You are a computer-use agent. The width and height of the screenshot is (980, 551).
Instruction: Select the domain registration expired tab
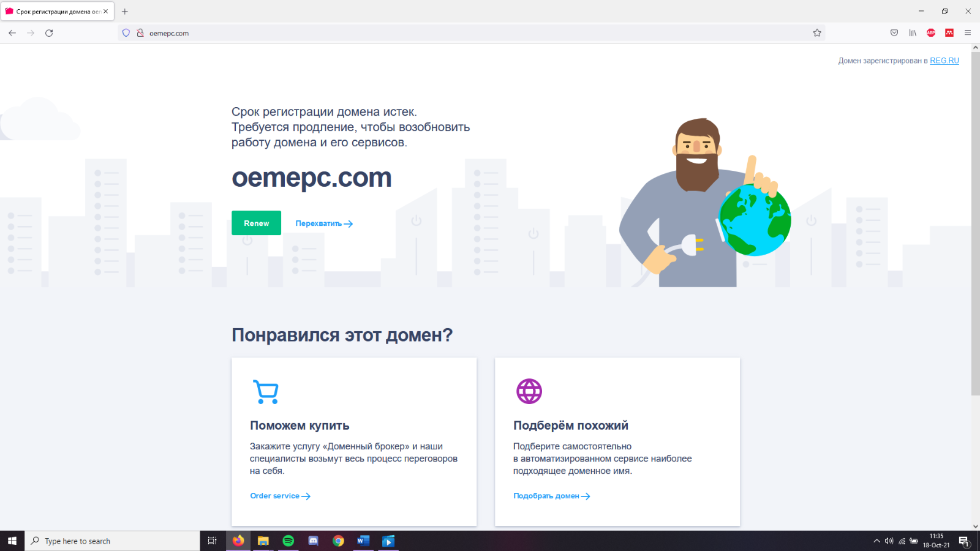click(x=58, y=11)
